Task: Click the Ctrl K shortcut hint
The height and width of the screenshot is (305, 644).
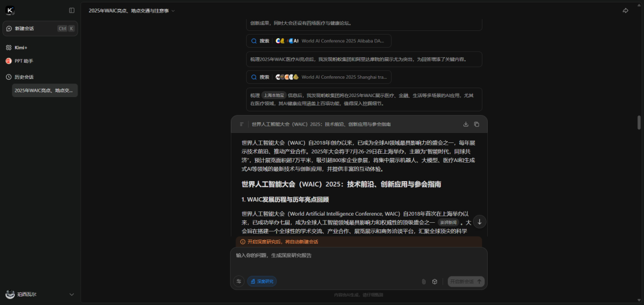Action: 66,29
